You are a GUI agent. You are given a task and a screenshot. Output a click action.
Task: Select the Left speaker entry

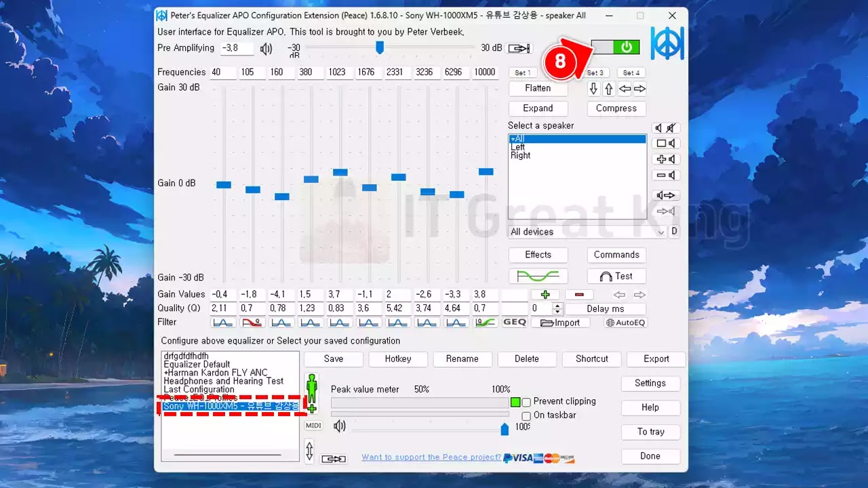coord(577,147)
